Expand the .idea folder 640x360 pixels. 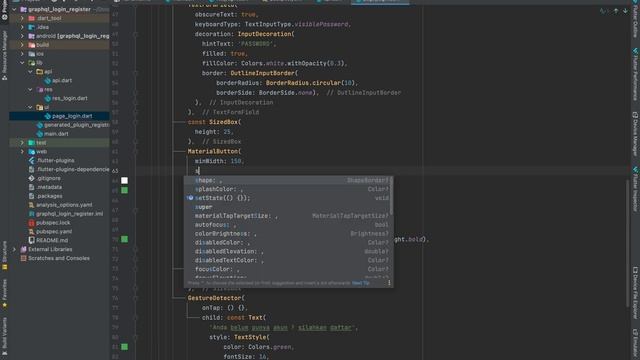22,27
